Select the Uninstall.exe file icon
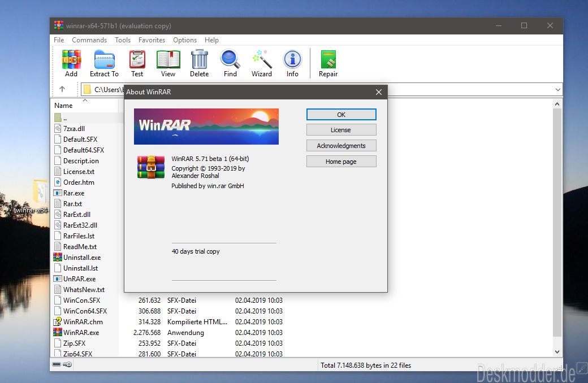This screenshot has height=383, width=588. point(58,258)
